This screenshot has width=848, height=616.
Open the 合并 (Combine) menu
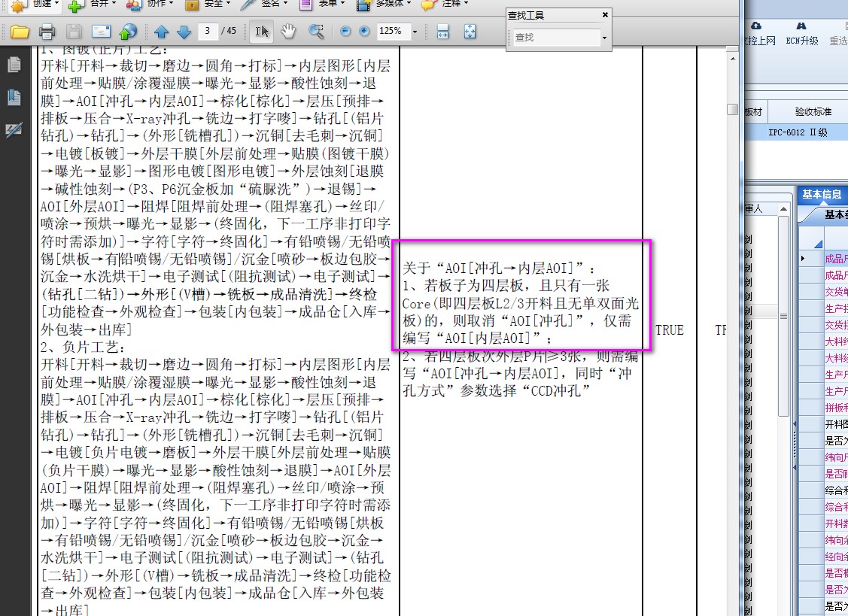(x=91, y=5)
